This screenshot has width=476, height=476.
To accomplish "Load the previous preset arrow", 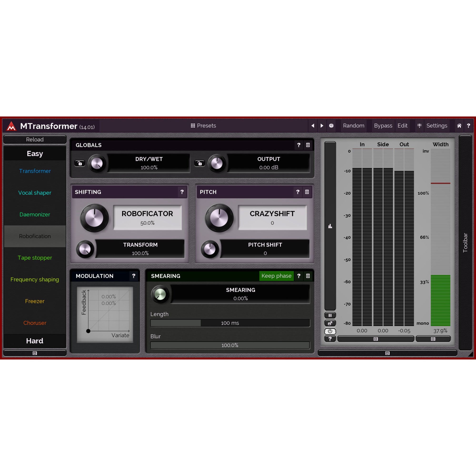I will 313,126.
